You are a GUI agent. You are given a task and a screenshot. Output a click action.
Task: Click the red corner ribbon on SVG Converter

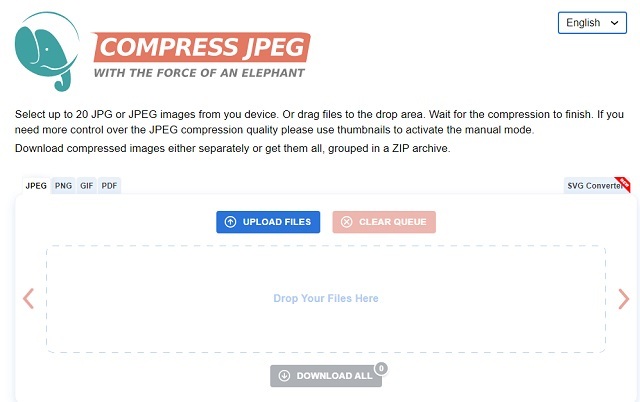622,183
